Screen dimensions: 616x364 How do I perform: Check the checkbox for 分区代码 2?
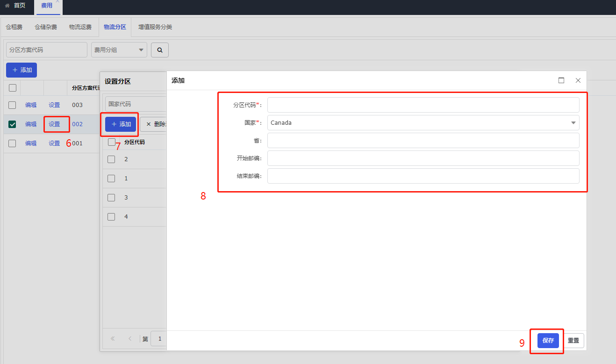tap(111, 159)
